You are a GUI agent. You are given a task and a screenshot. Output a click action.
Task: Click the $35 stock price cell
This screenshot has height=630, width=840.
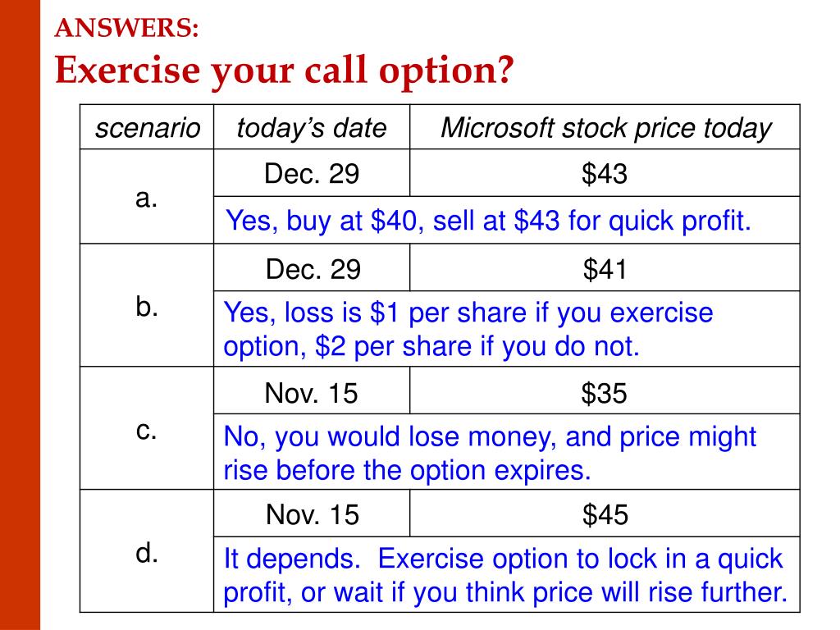(x=605, y=393)
